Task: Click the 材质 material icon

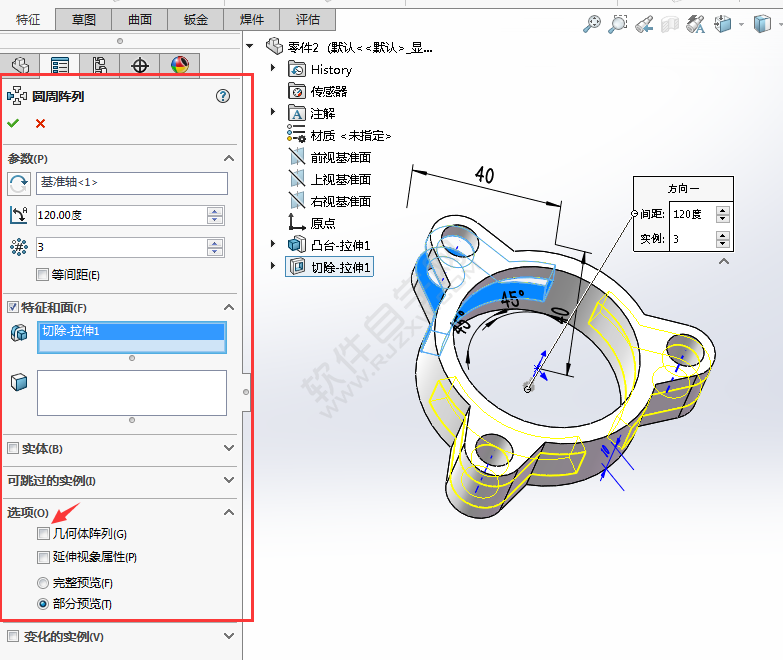Action: (x=296, y=134)
